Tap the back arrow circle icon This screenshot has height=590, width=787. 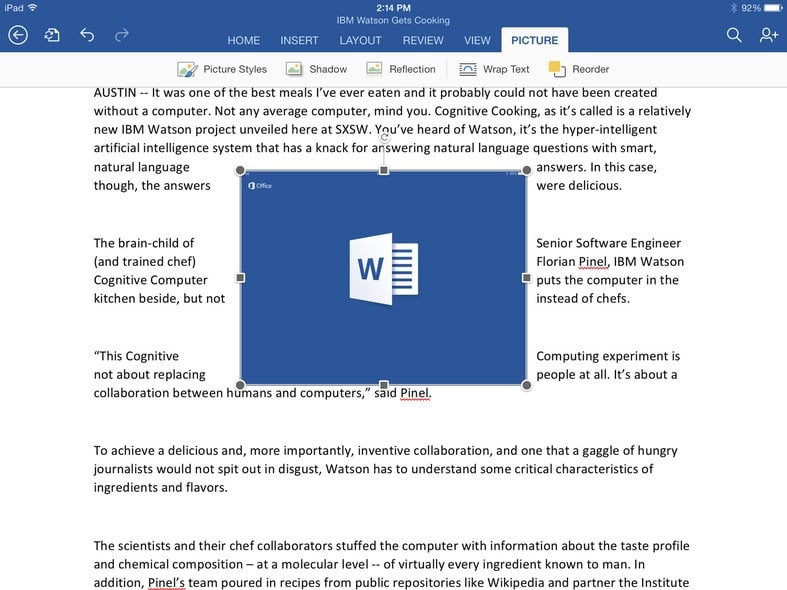[18, 35]
